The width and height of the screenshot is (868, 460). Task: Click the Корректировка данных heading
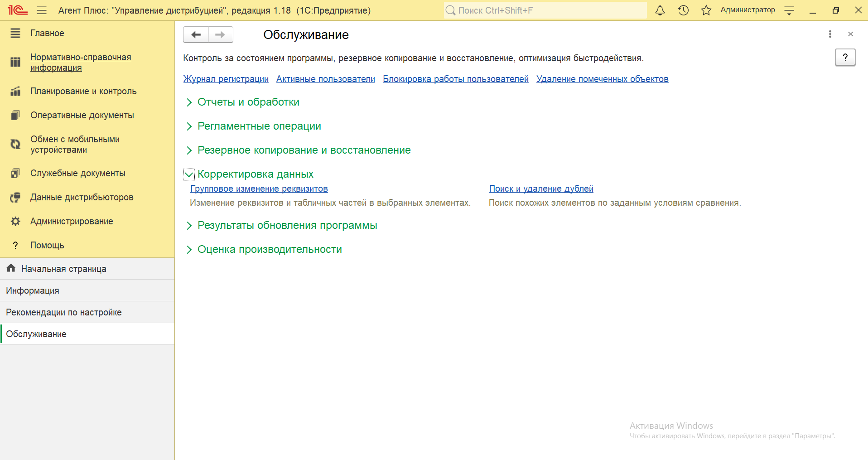[256, 174]
